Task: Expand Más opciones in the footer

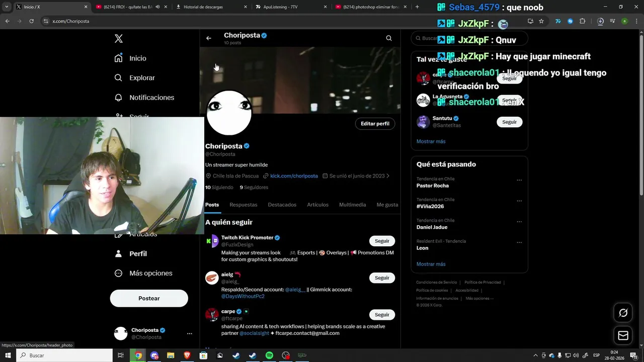Action: pos(479,299)
